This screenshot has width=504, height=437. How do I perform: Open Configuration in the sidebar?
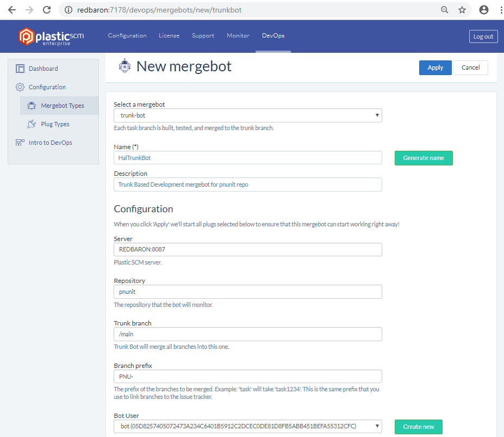[47, 87]
